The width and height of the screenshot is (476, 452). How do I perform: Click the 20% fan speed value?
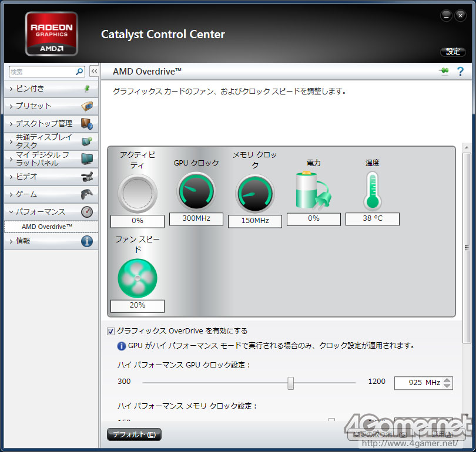pyautogui.click(x=138, y=306)
